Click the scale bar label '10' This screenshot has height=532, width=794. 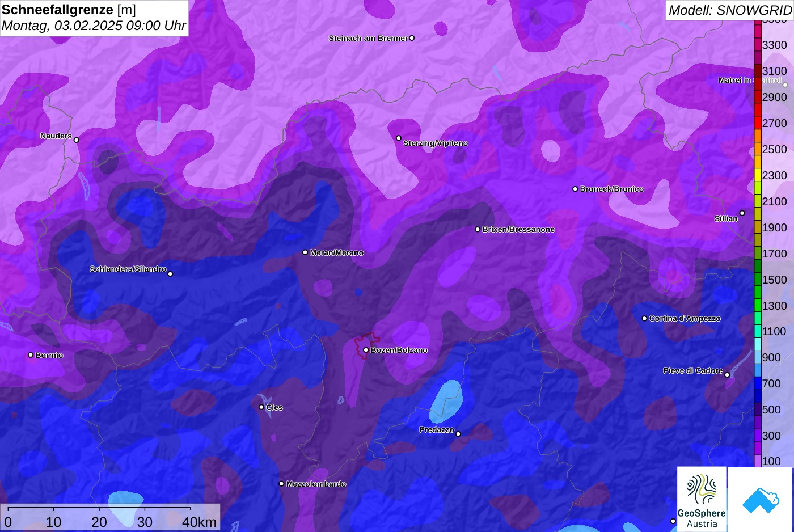(x=54, y=522)
